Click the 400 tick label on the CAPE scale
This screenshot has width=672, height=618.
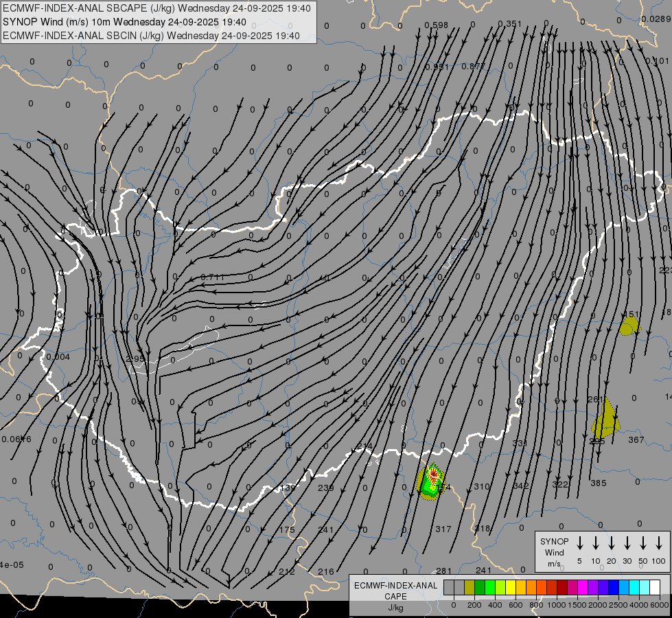click(495, 605)
